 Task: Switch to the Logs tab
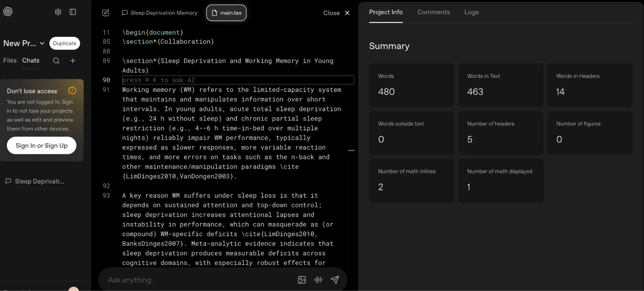click(471, 12)
